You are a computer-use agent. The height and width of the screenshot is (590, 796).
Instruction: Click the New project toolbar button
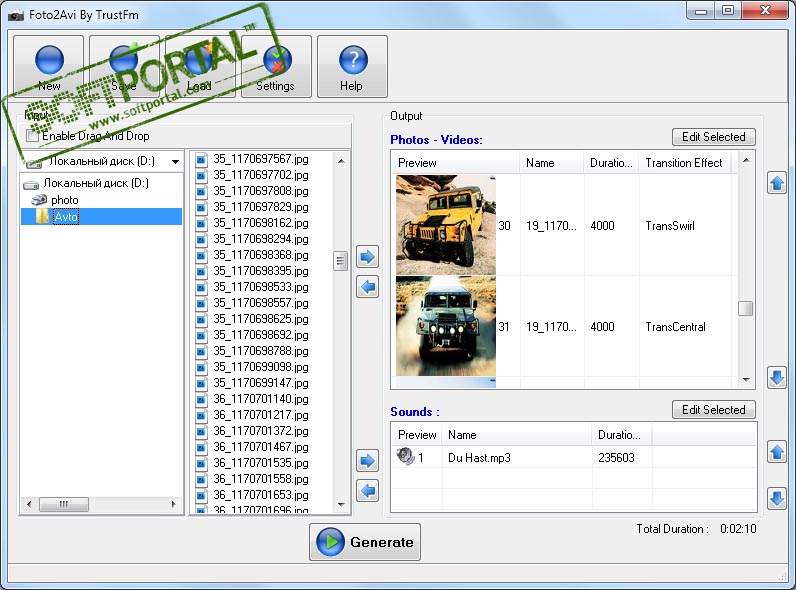coord(49,66)
